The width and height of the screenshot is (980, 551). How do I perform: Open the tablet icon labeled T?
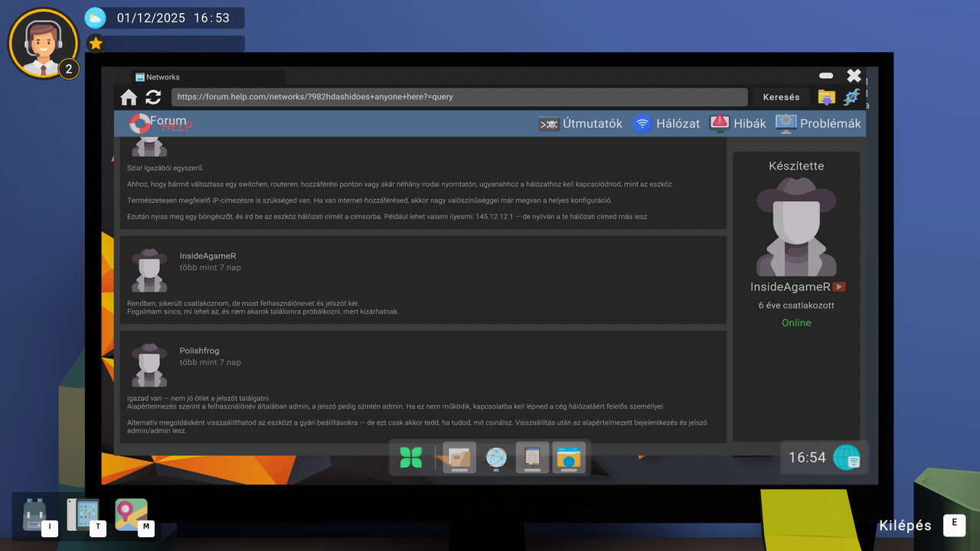83,515
